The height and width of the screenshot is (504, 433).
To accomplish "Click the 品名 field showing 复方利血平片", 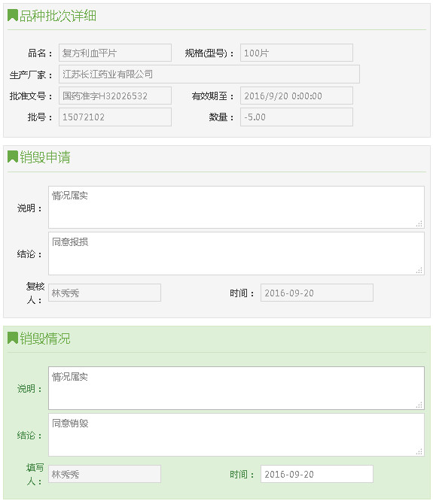I will click(115, 53).
